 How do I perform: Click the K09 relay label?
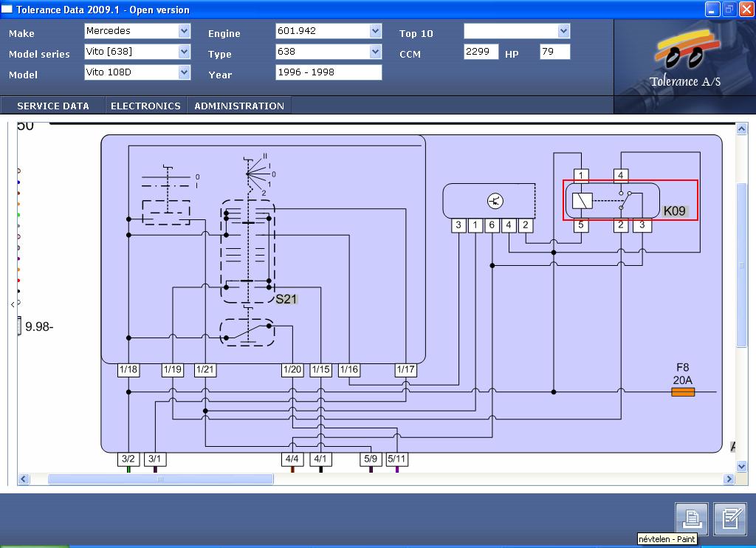click(x=674, y=210)
